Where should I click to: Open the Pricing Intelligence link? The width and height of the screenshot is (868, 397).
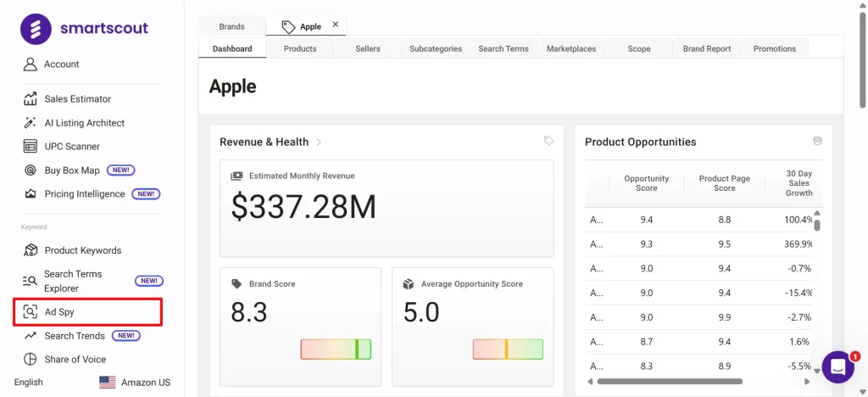pos(85,194)
